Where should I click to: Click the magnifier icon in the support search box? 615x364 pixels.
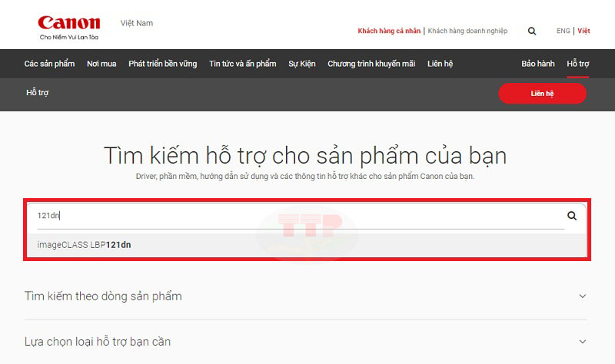click(x=572, y=216)
